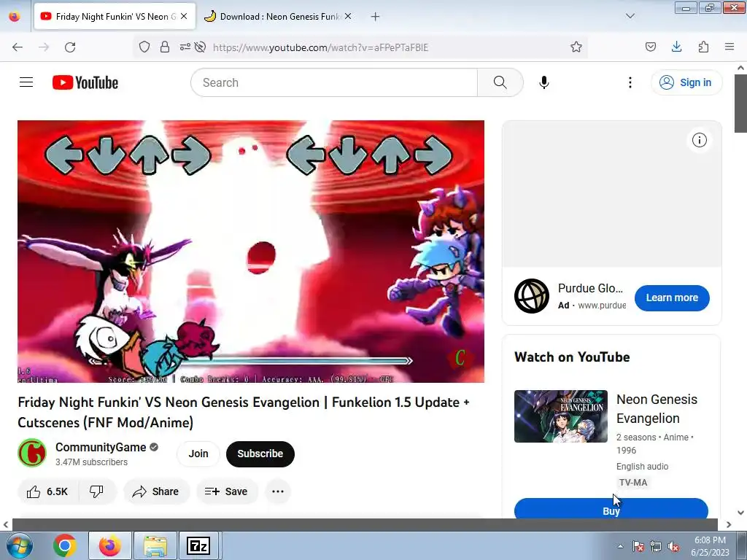Click the search magnifier button
This screenshot has height=560, width=747.
500,82
